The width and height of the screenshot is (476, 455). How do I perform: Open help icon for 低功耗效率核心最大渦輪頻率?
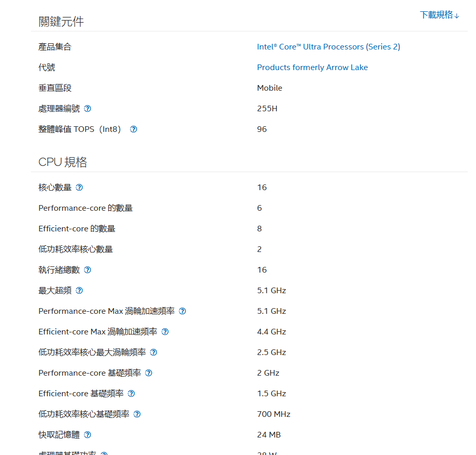tap(154, 352)
